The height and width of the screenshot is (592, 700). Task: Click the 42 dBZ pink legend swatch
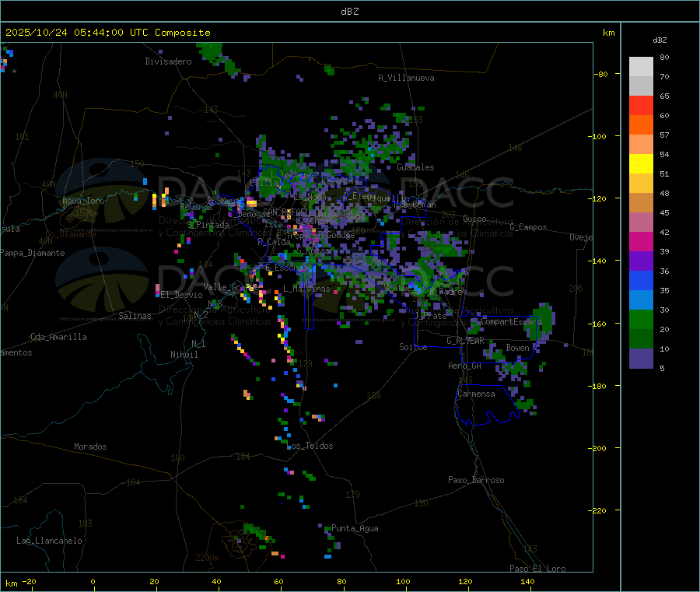pos(641,222)
